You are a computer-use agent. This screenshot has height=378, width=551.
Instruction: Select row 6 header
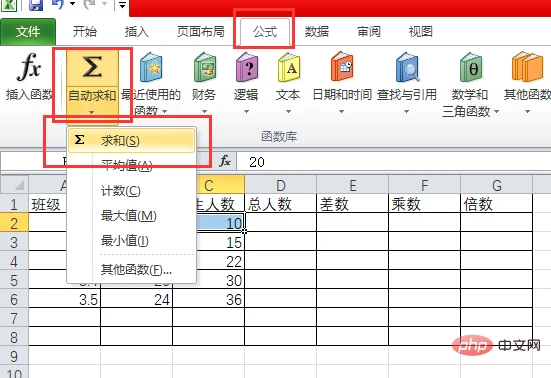(14, 299)
